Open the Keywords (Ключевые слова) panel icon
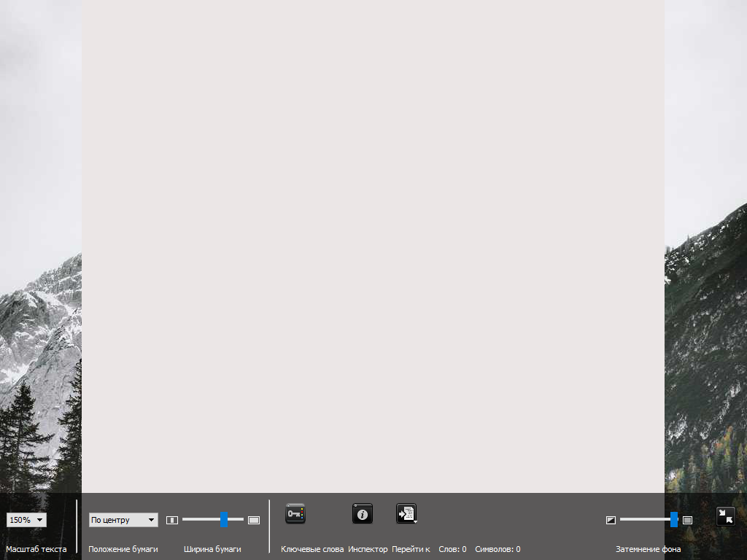747x560 pixels. pos(295,513)
